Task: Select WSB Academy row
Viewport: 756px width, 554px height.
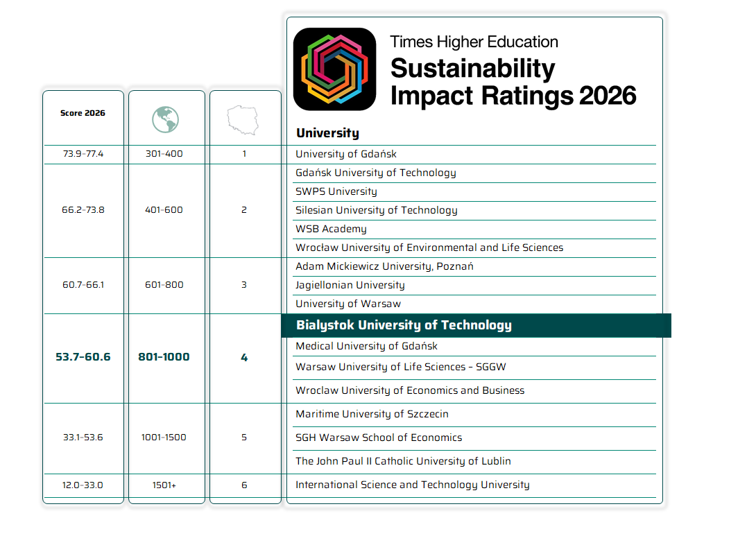Action: [x=474, y=230]
